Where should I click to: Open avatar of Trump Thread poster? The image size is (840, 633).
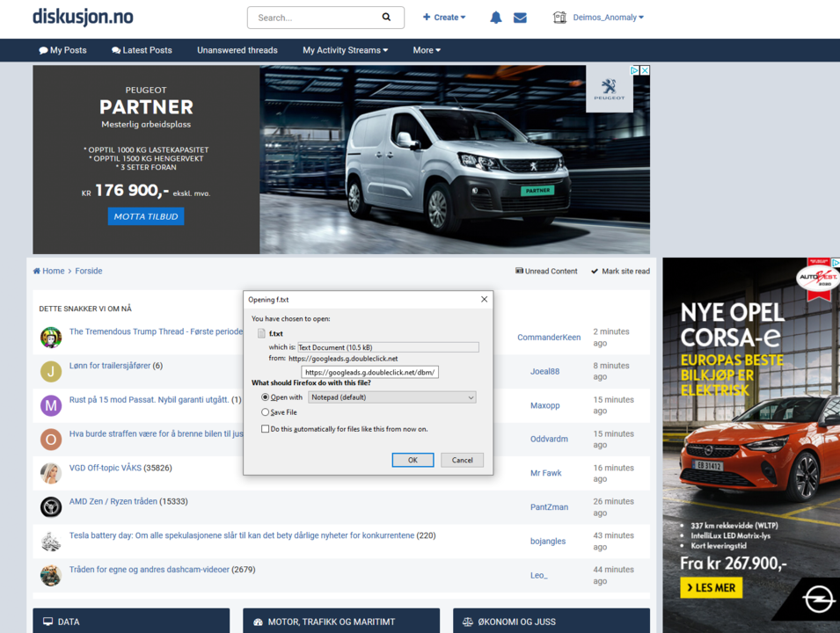point(51,338)
